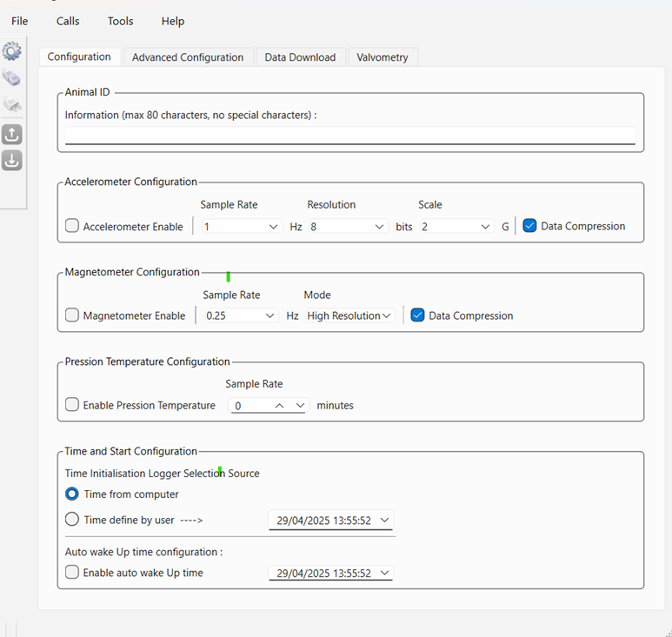Click the connect plug icon in sidebar

click(11, 78)
